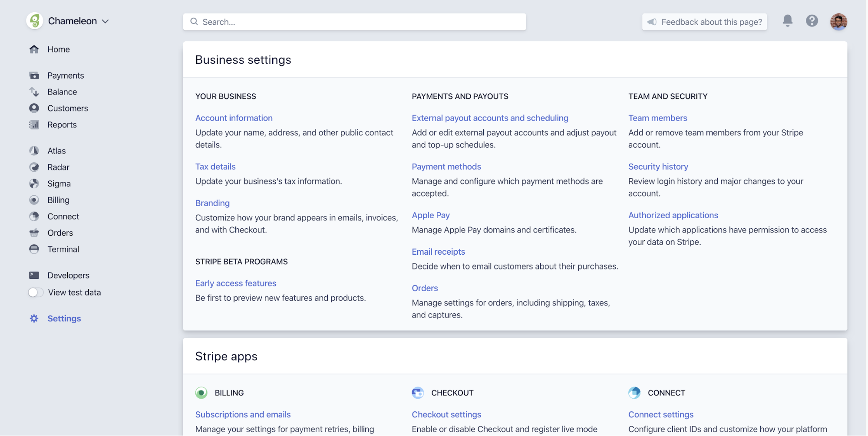Click the Balance arrows icon

[34, 92]
